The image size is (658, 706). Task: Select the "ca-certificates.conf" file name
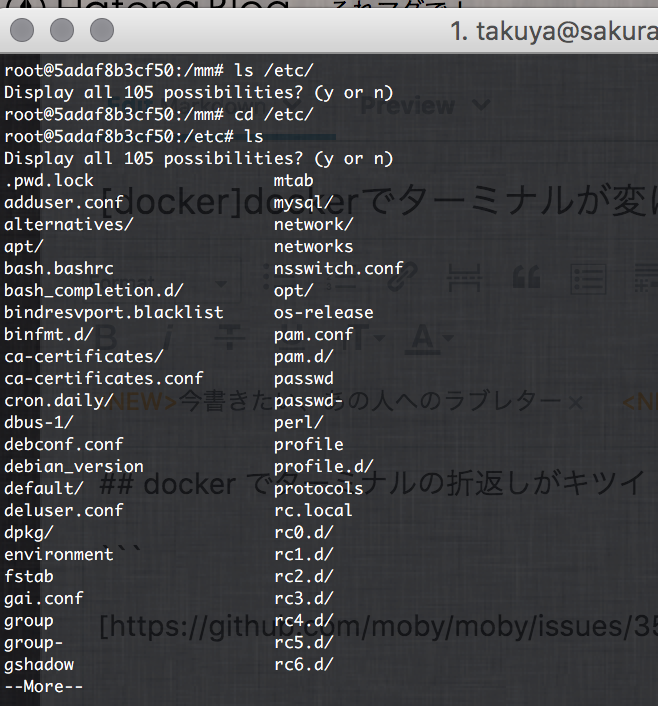pos(104,379)
